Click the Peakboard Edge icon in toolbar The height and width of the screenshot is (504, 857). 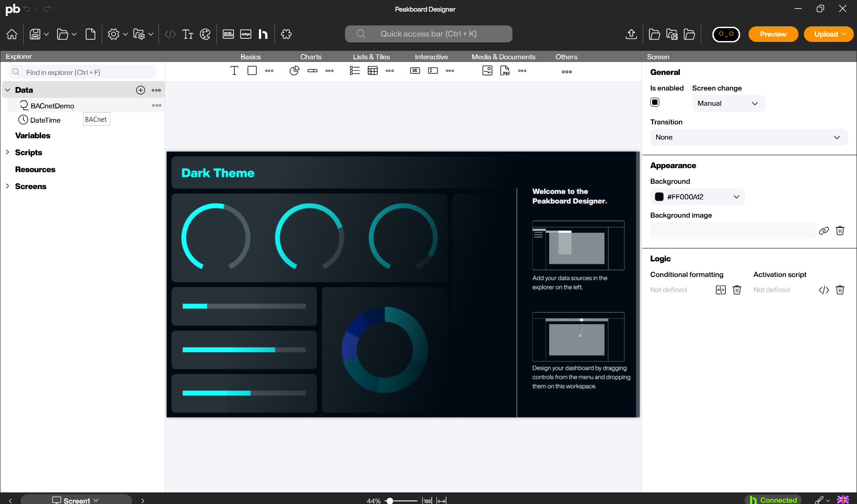click(x=246, y=34)
